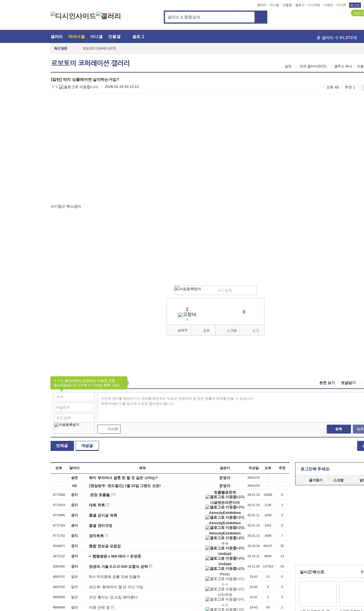Select 인물갤 in the blue navigation bar

click(114, 37)
